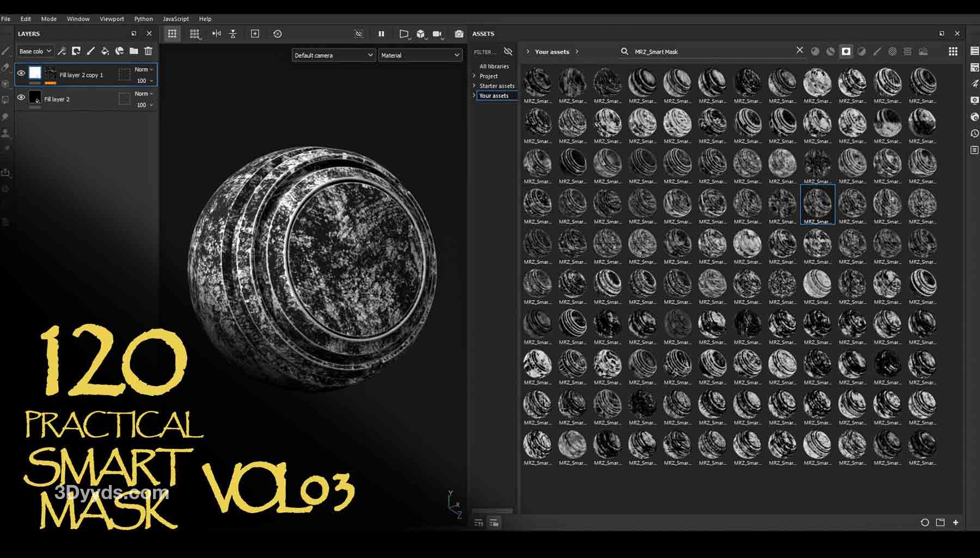Delete layer using the trash icon
This screenshot has width=980, height=558.
pyautogui.click(x=148, y=51)
